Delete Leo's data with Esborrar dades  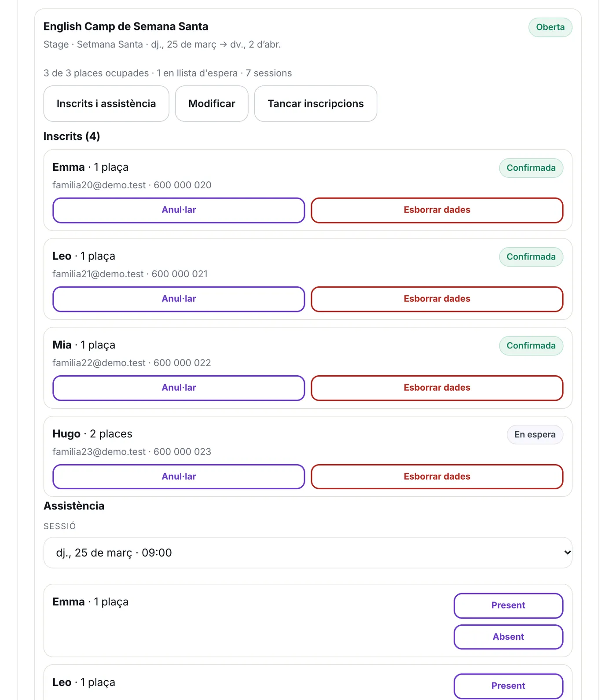click(x=437, y=299)
